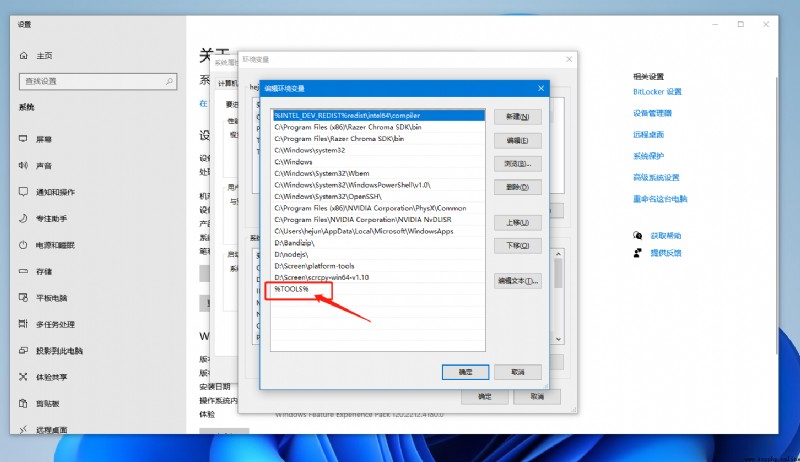Click 取消 in edit variable dialog
The height and width of the screenshot is (462, 800).
tap(517, 372)
